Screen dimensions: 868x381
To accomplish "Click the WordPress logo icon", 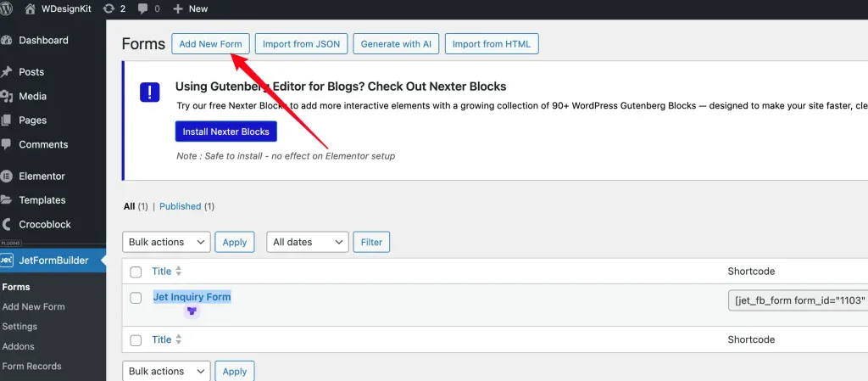I will pyautogui.click(x=6, y=8).
